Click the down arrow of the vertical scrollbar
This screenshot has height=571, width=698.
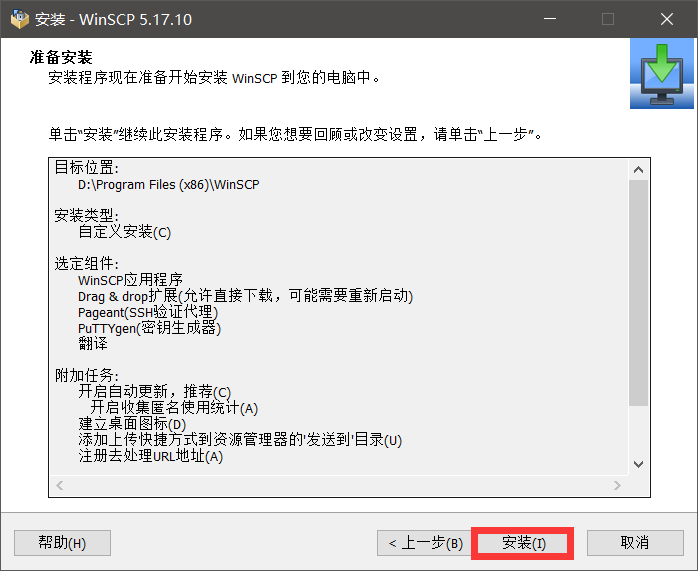pos(638,464)
